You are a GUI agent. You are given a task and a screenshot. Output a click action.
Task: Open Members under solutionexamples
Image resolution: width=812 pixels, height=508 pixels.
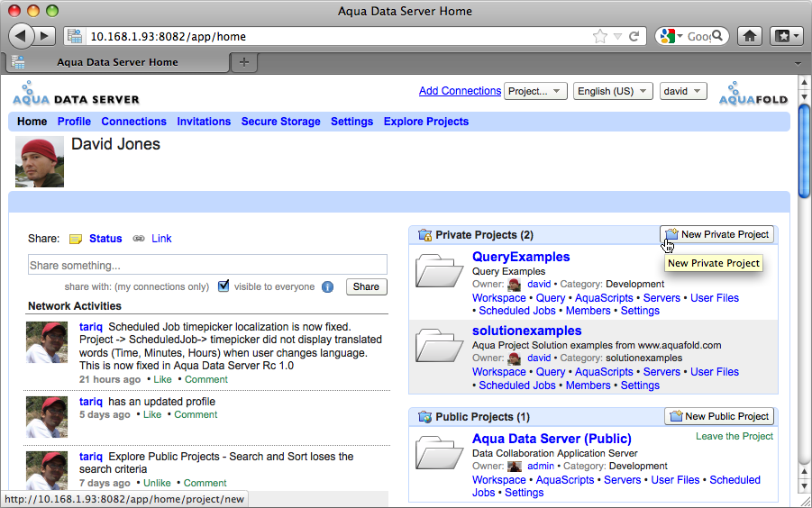coord(588,386)
